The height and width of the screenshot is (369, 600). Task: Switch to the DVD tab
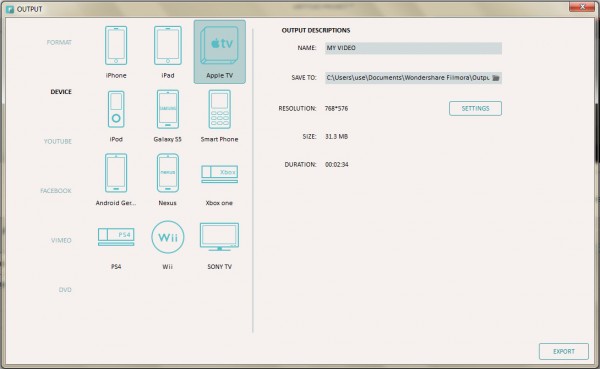click(x=65, y=289)
